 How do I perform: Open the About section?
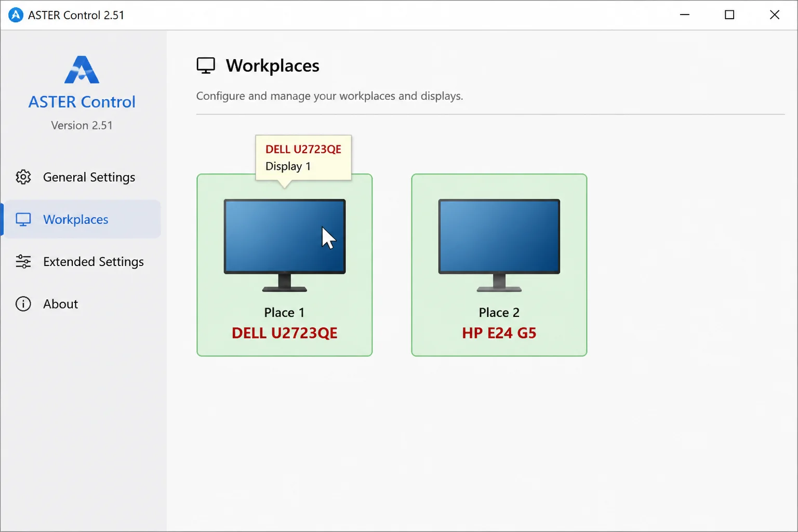(82, 304)
